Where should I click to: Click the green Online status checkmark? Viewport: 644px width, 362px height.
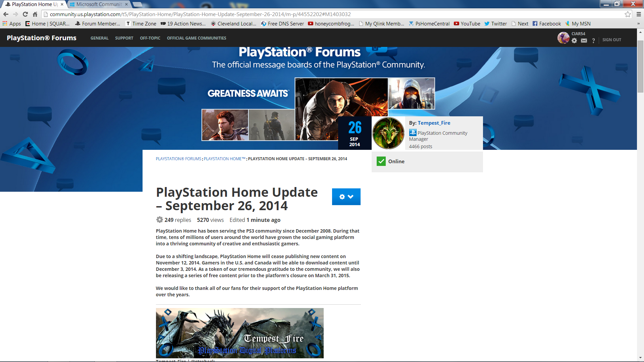point(381,161)
